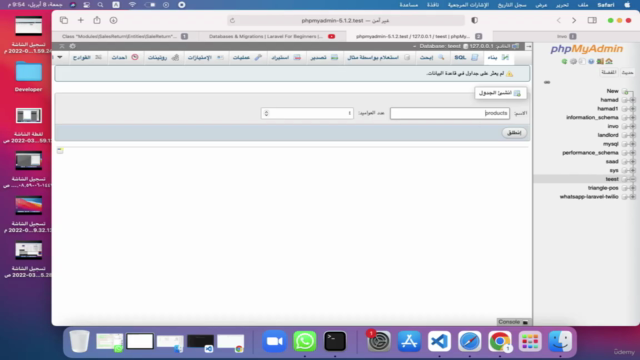Viewport: 640px width, 360px height.
Task: Open Visual Studio Code from dock
Action: (x=439, y=341)
